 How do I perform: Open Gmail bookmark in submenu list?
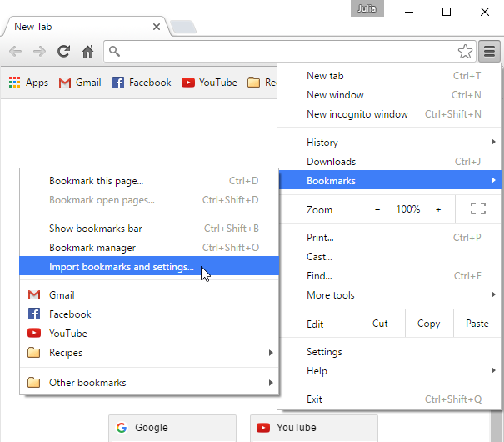(62, 295)
